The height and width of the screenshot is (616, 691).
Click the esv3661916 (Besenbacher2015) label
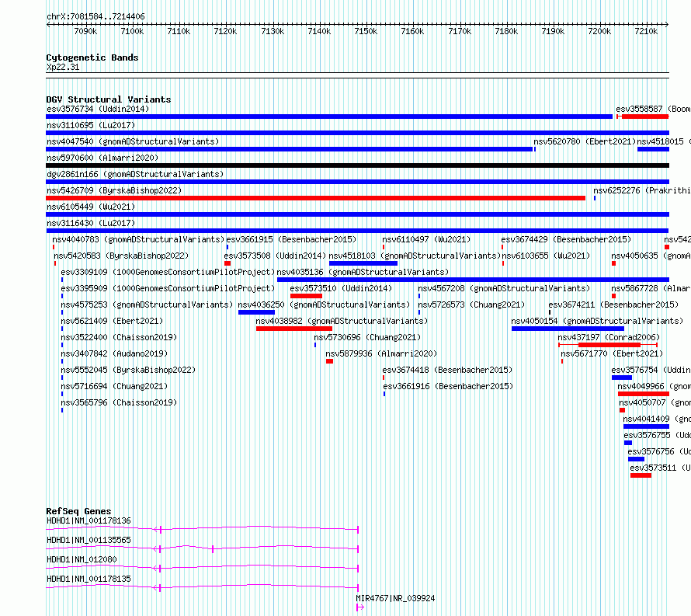pos(448,386)
